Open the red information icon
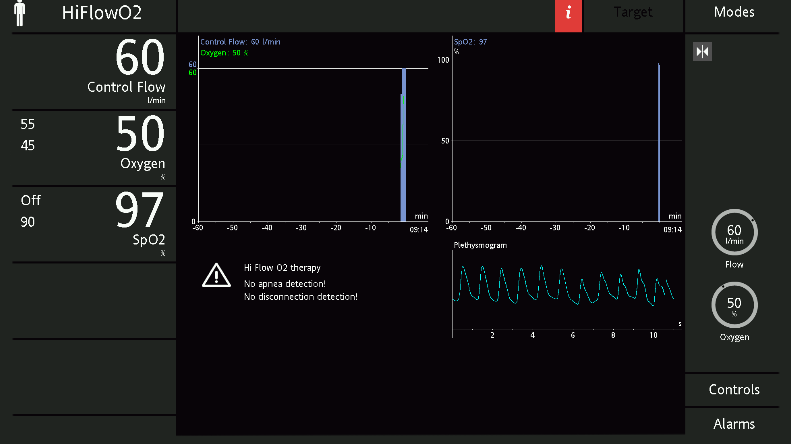Image resolution: width=791 pixels, height=444 pixels. [568, 15]
